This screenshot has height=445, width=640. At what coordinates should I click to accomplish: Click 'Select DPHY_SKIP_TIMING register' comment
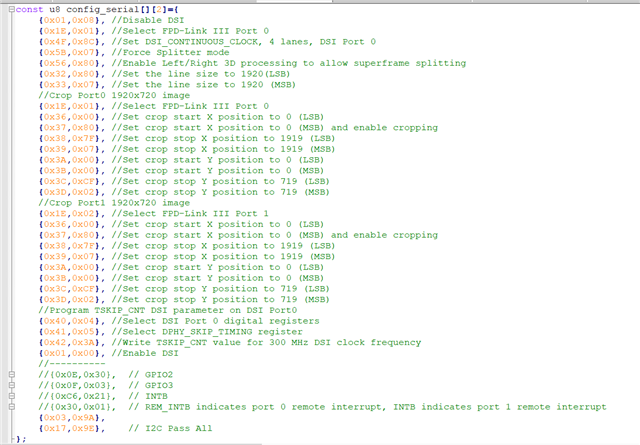[x=207, y=332]
